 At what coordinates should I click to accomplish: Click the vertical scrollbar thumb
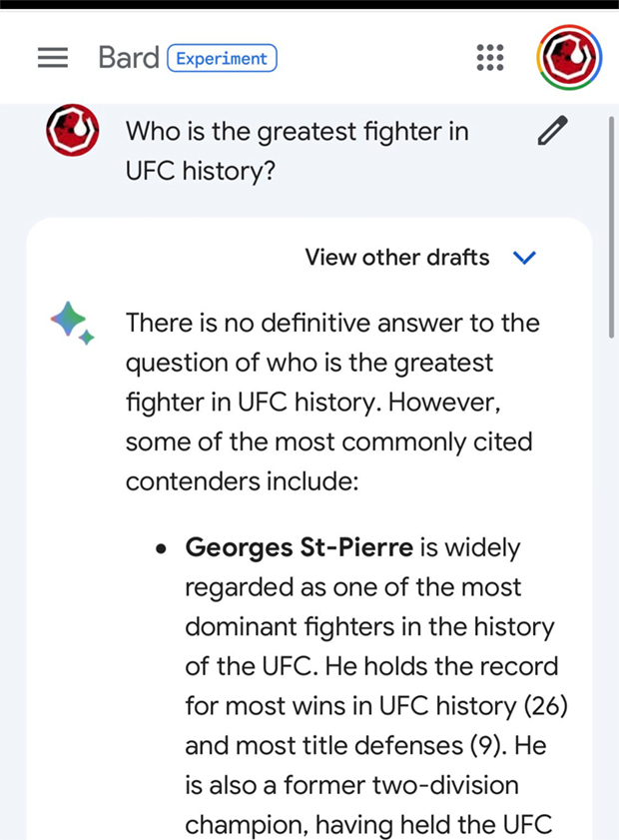611,227
